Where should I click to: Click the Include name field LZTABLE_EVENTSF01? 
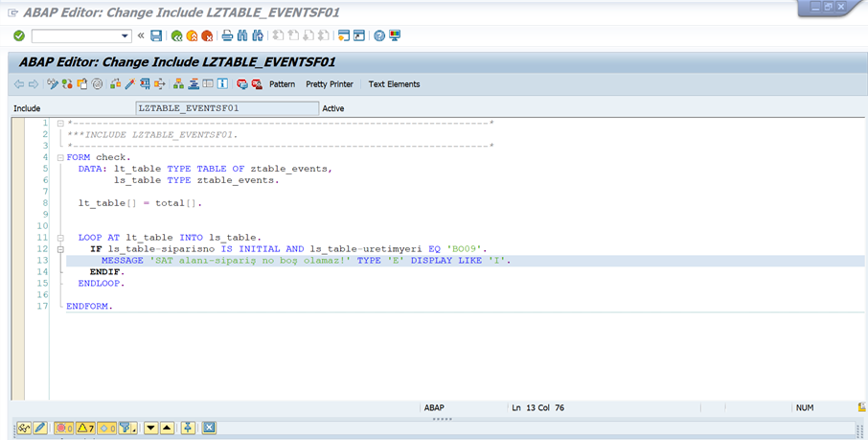click(x=227, y=108)
